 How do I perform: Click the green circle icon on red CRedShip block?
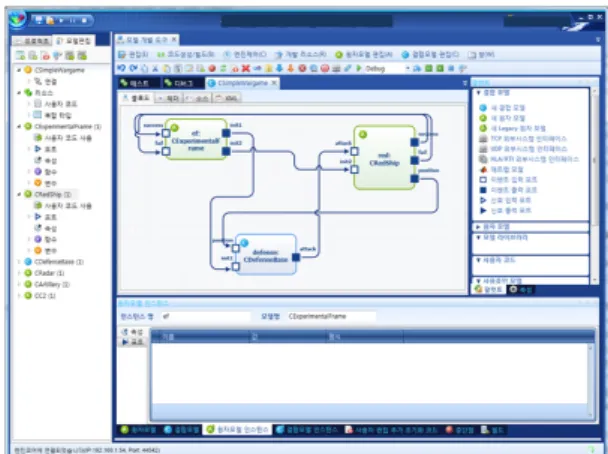click(363, 135)
